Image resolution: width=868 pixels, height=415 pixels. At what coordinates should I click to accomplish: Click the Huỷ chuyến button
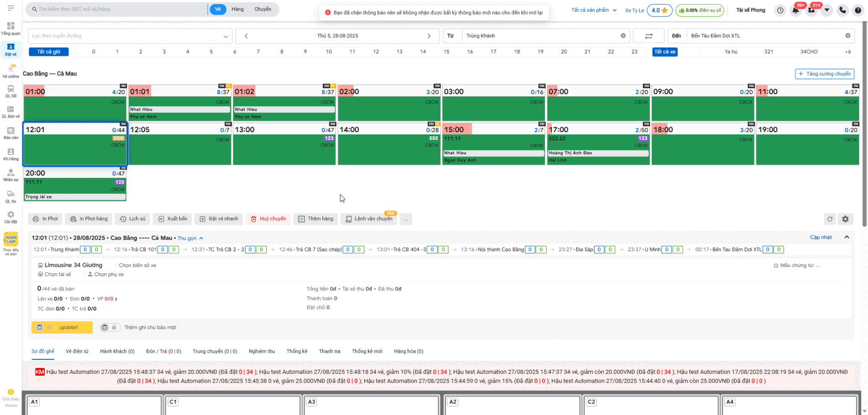268,219
